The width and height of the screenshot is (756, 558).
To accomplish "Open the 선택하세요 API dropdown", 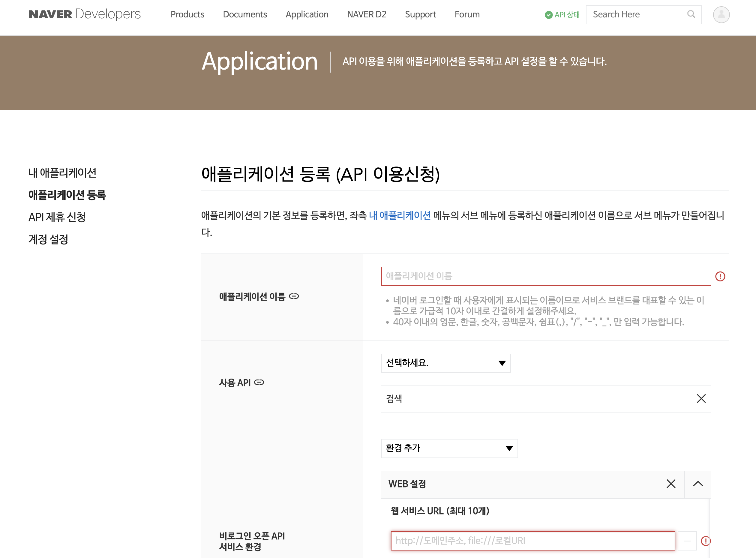I will point(445,363).
